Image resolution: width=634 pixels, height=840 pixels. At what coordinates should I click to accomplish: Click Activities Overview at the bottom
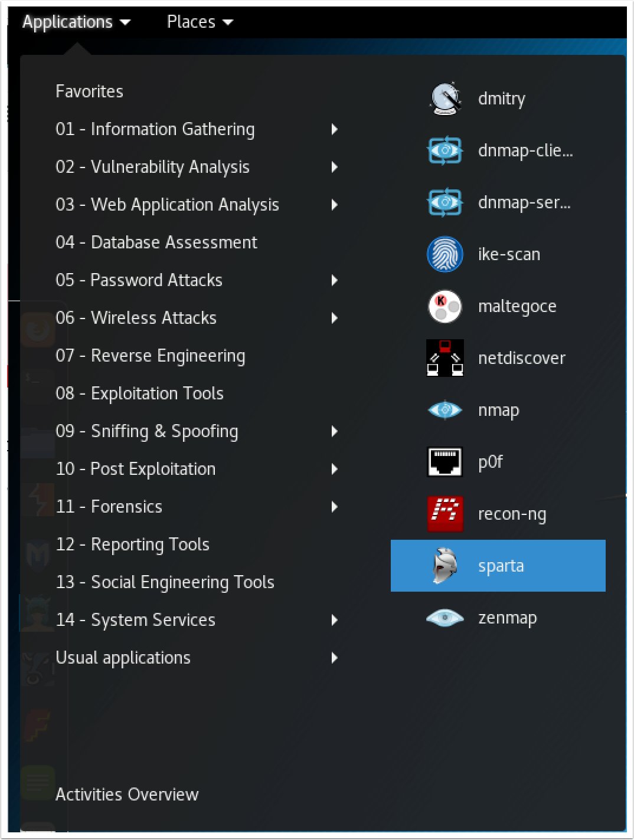click(127, 795)
